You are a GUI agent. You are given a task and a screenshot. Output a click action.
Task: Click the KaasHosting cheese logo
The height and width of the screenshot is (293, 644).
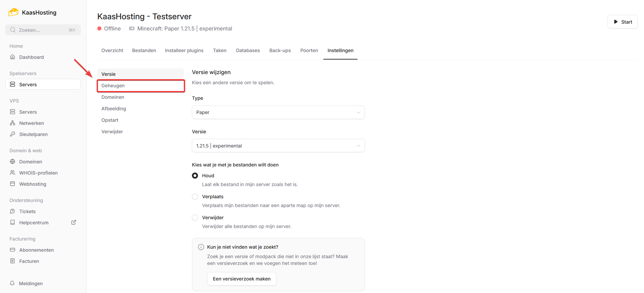(13, 13)
